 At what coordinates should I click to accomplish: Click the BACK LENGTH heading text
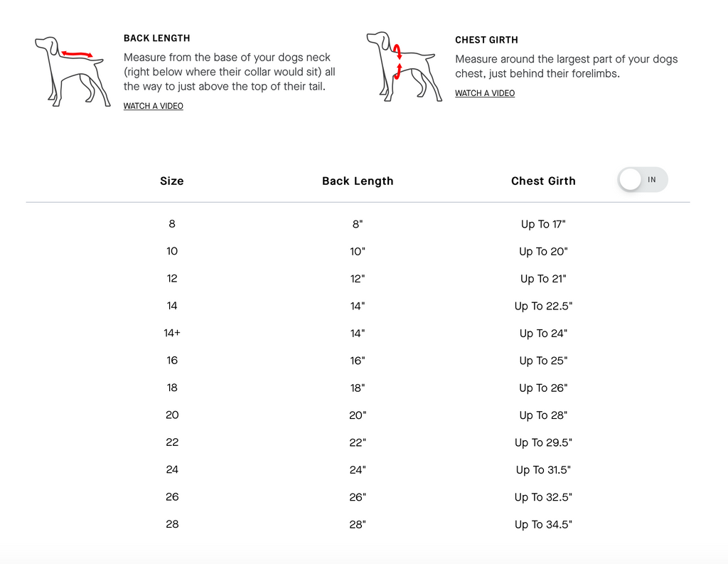point(157,38)
